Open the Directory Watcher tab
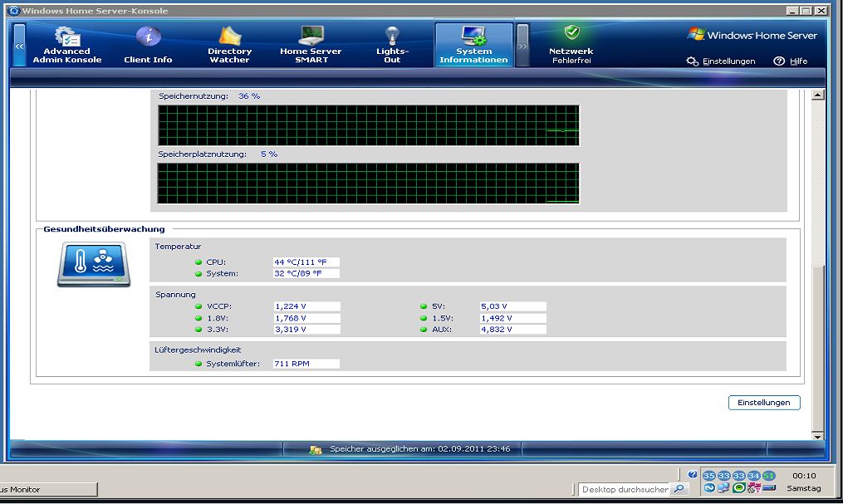The image size is (843, 504). pos(229,45)
